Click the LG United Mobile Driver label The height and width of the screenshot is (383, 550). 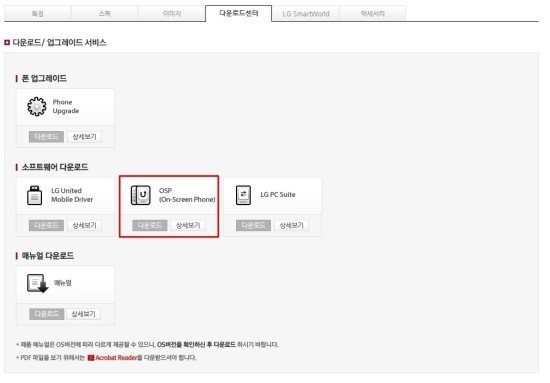pyautogui.click(x=72, y=195)
